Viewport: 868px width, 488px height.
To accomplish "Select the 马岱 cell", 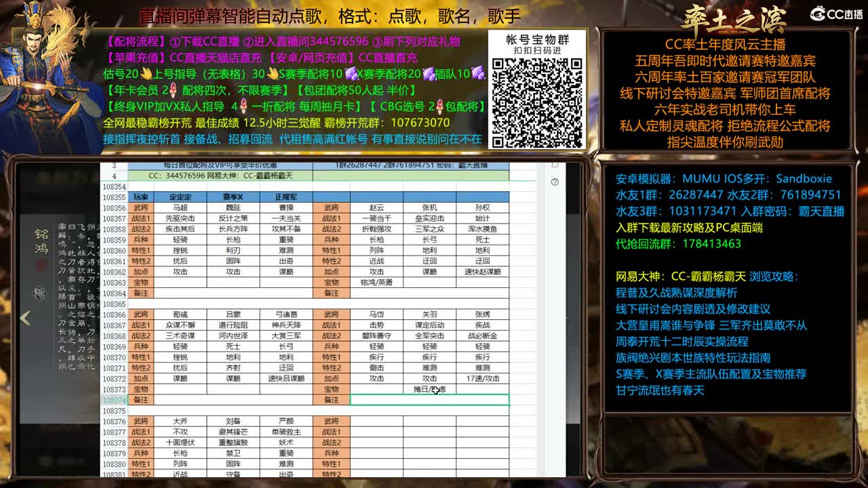I will click(377, 314).
